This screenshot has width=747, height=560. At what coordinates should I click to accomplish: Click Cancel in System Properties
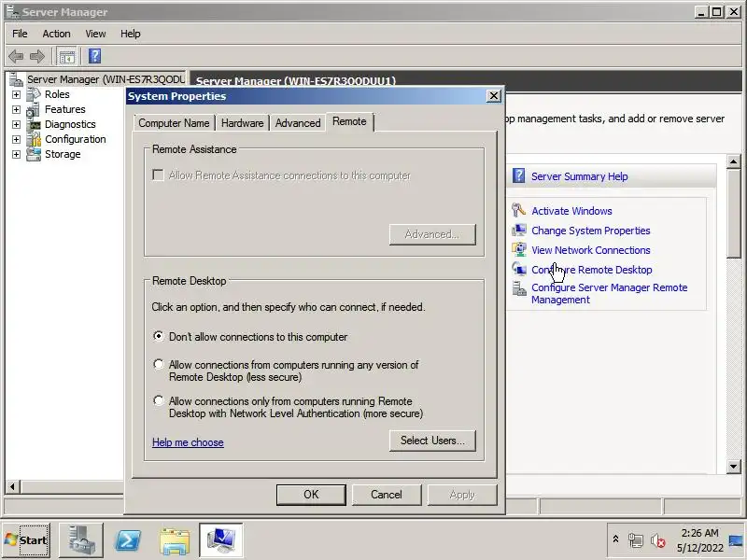click(387, 495)
